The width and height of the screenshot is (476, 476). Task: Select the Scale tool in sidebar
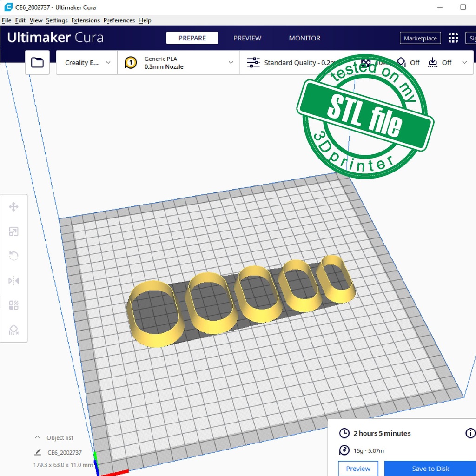pos(14,231)
